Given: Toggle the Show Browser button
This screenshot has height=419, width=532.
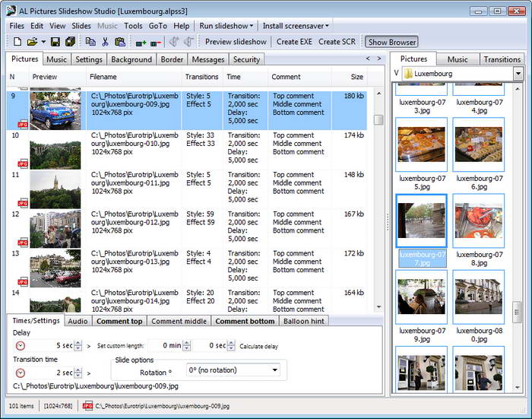Looking at the screenshot, I should pos(392,42).
